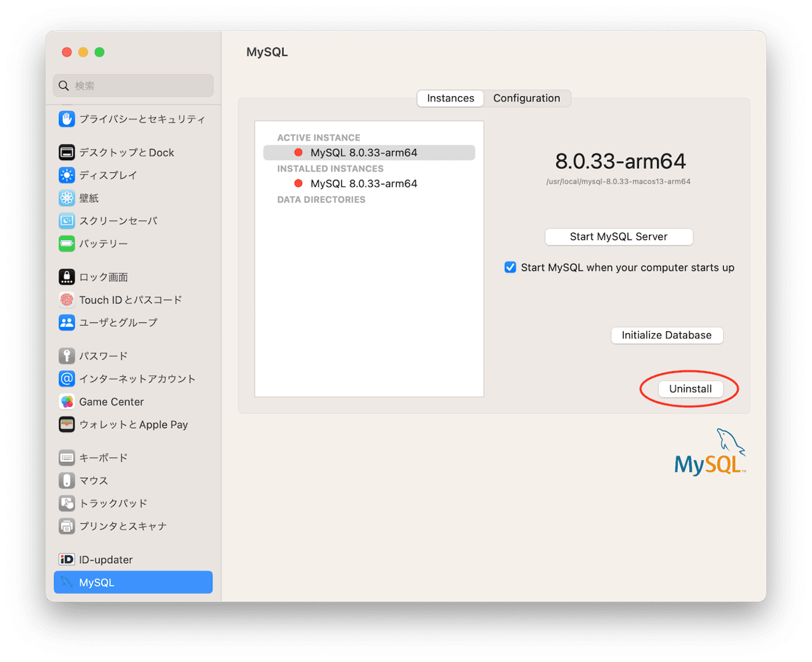
Task: Click the Initialize Database button
Action: coord(667,335)
